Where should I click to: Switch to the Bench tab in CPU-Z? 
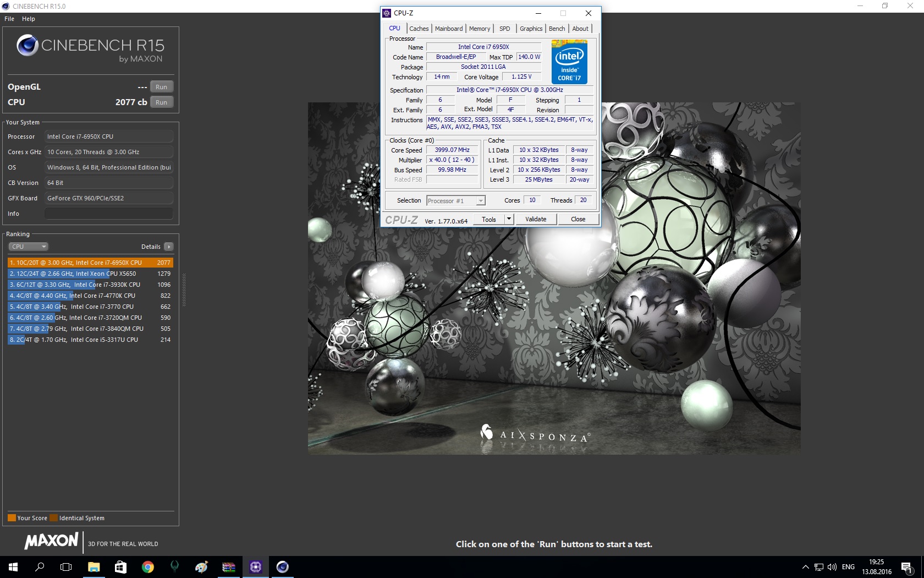point(557,29)
